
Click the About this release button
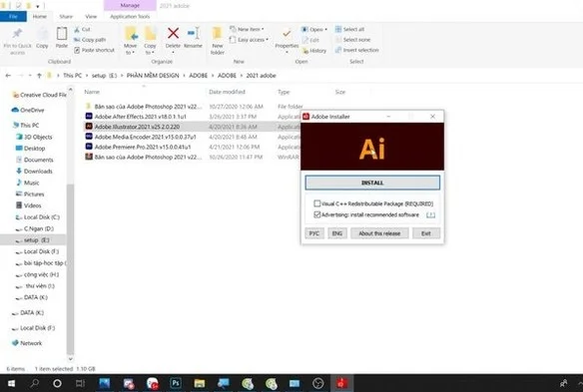tap(379, 233)
